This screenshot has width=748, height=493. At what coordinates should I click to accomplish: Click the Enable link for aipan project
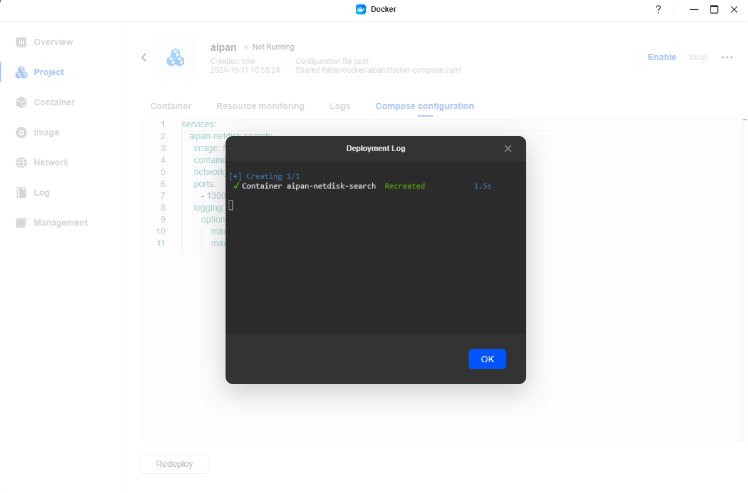[x=661, y=57]
